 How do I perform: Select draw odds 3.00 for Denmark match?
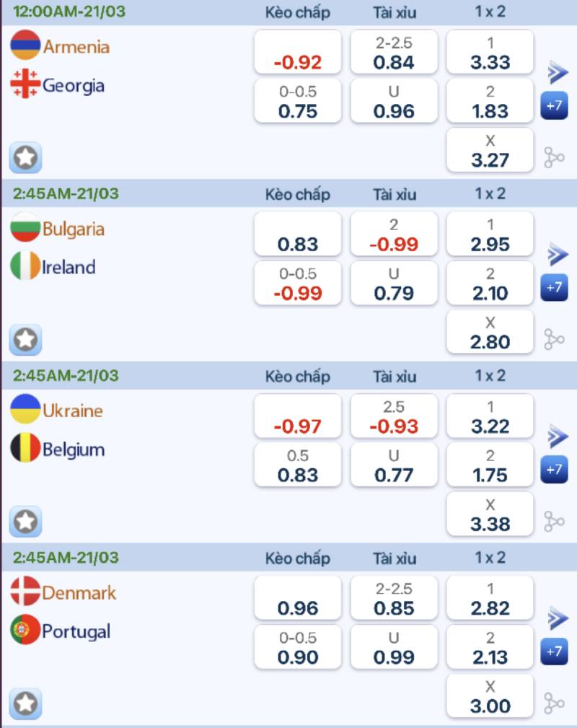[x=490, y=697]
